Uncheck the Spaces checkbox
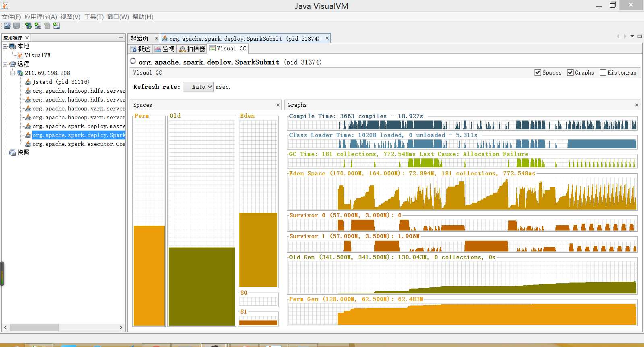This screenshot has width=644, height=347. point(538,73)
